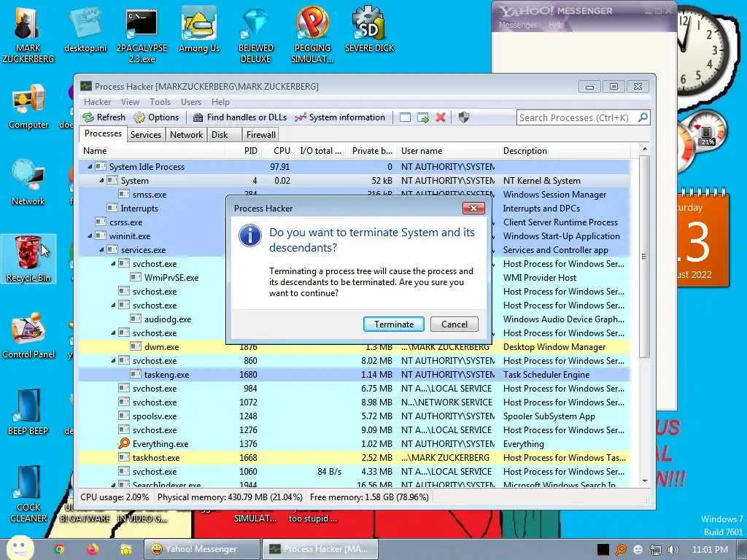Open the BEJEWED DELUXE desktop icon
This screenshot has width=747, height=560.
click(x=256, y=35)
